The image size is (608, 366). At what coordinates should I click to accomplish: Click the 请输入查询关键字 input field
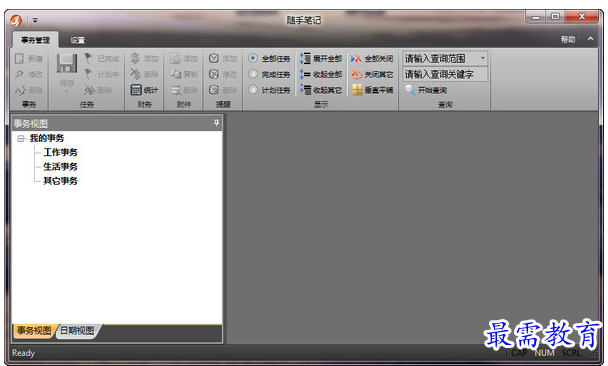[445, 74]
